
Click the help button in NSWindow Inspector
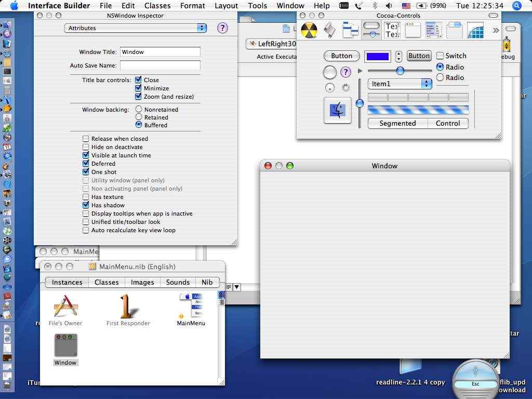(222, 28)
